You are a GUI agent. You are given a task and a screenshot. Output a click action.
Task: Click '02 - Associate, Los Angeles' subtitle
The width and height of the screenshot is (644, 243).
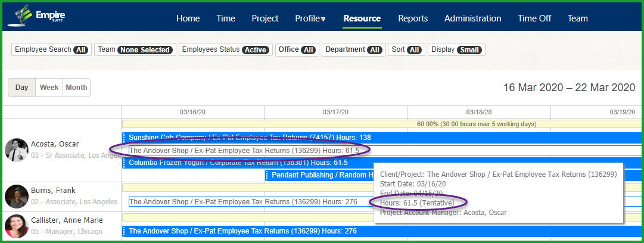[74, 202]
